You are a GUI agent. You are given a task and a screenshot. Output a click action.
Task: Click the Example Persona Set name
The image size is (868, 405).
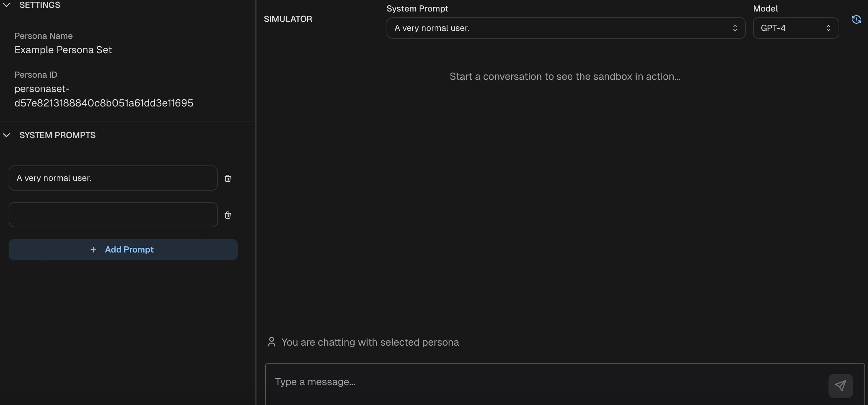coord(63,50)
